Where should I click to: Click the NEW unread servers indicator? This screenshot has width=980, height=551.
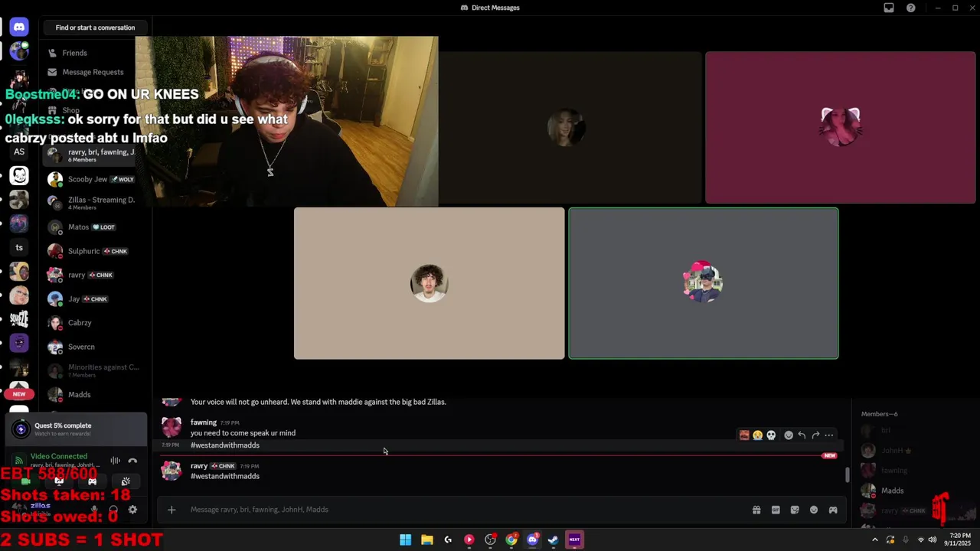coord(19,394)
